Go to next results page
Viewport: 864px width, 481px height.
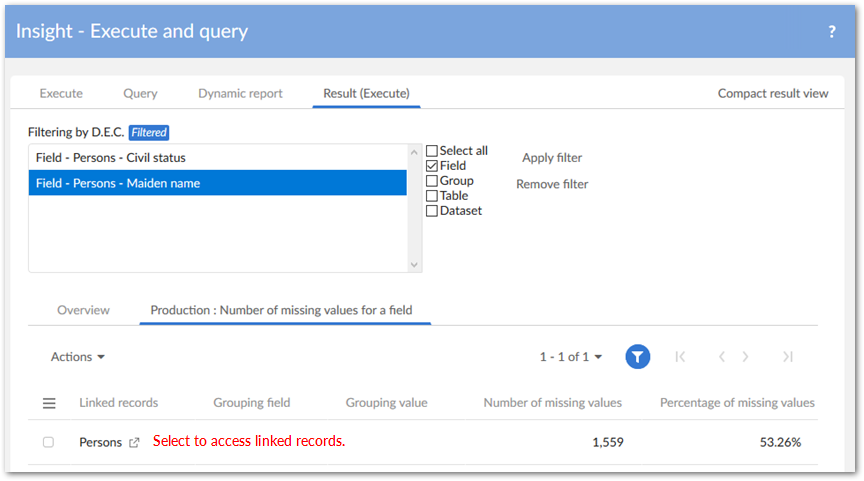pos(746,357)
